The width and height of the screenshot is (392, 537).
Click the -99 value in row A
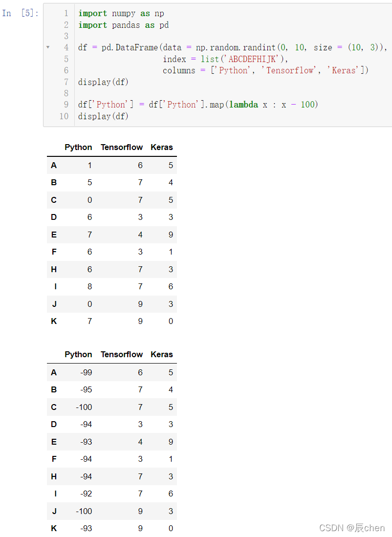(x=86, y=373)
